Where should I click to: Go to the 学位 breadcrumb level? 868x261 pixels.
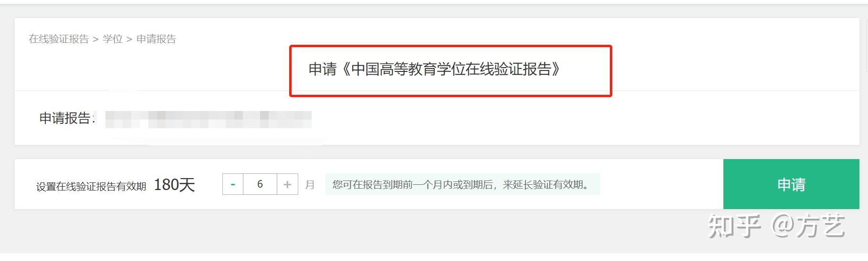click(x=113, y=39)
